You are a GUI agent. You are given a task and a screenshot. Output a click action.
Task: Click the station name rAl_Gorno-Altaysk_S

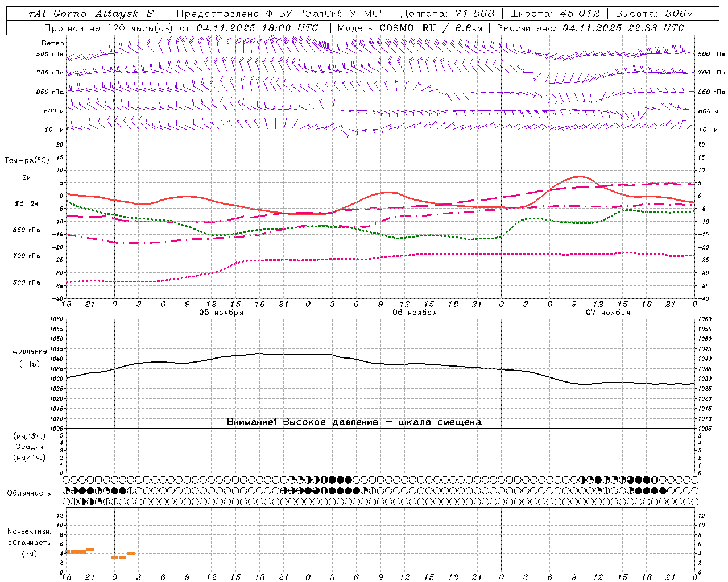91,14
